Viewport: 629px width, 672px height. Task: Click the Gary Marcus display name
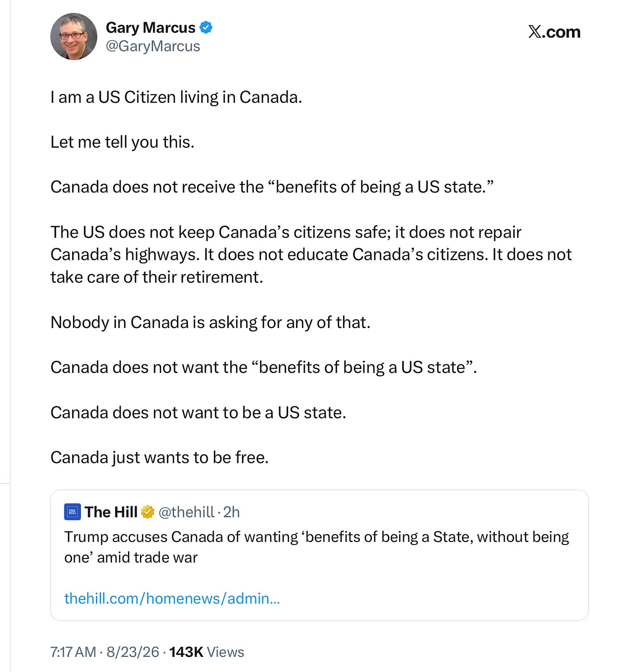(x=151, y=27)
